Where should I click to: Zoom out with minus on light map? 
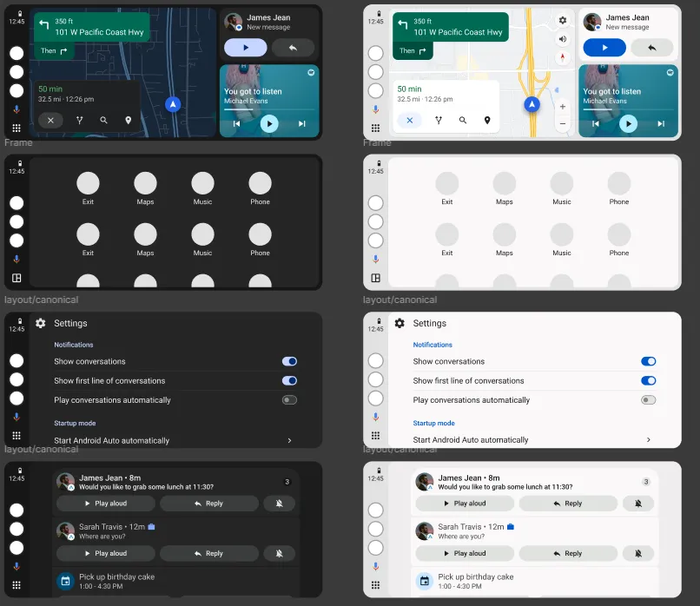[563, 123]
